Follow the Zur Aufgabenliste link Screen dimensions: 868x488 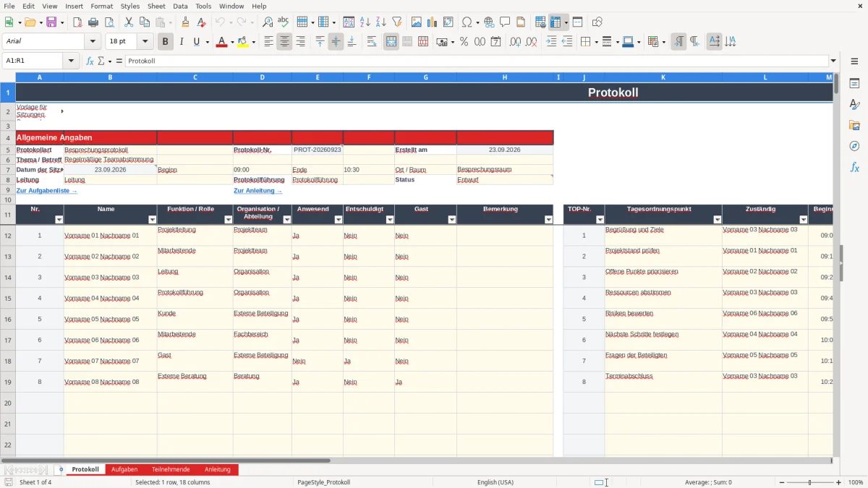pyautogui.click(x=46, y=191)
